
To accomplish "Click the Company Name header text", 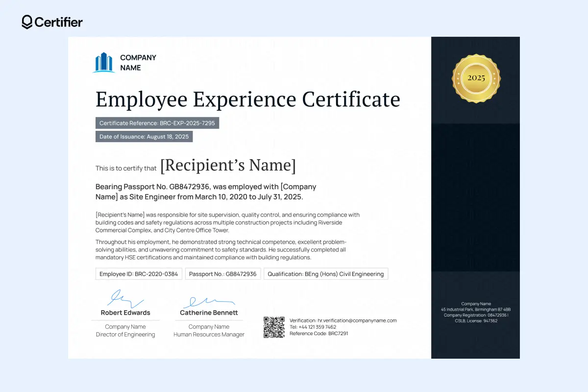I will 138,61.
